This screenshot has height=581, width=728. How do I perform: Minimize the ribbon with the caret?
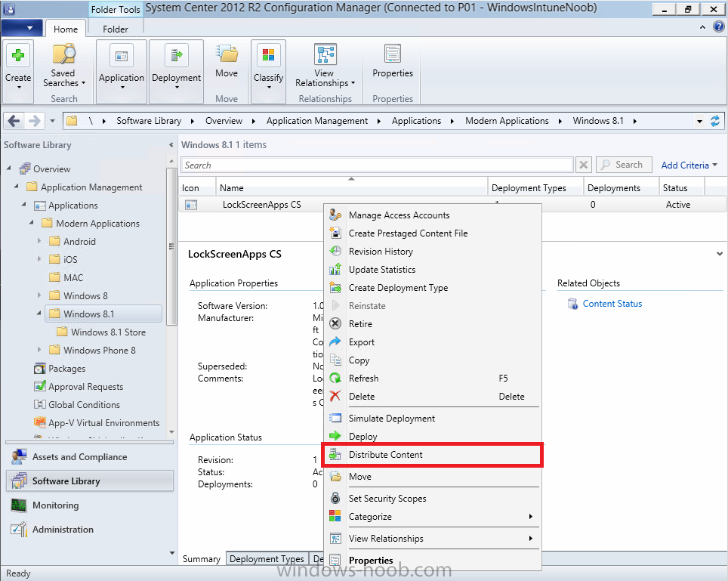[x=702, y=27]
